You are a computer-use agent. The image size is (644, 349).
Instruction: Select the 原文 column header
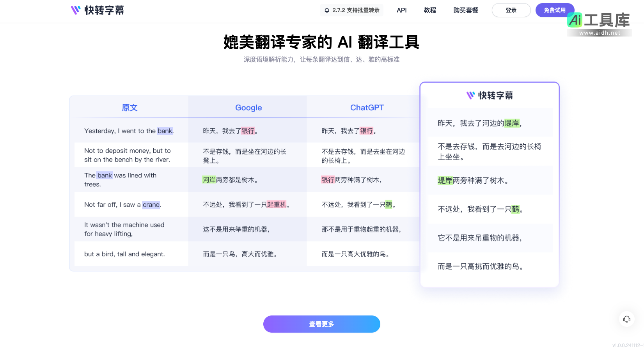coord(130,108)
